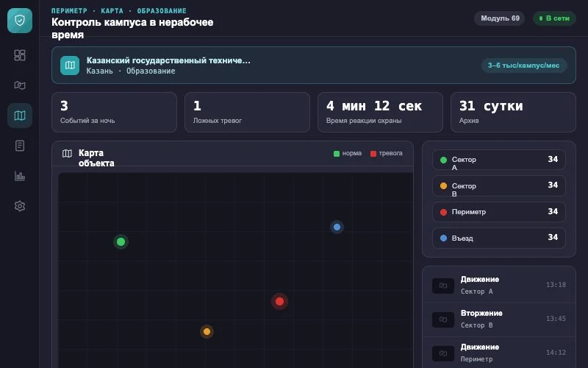Select the Въезд sector row
Image resolution: width=588 pixels, height=368 pixels.
[x=499, y=238]
